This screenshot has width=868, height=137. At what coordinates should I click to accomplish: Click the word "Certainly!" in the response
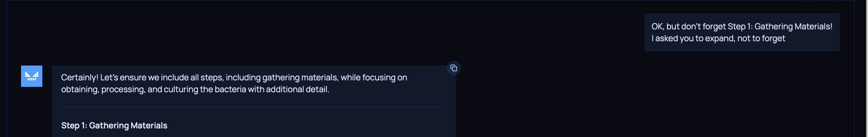[x=80, y=78]
